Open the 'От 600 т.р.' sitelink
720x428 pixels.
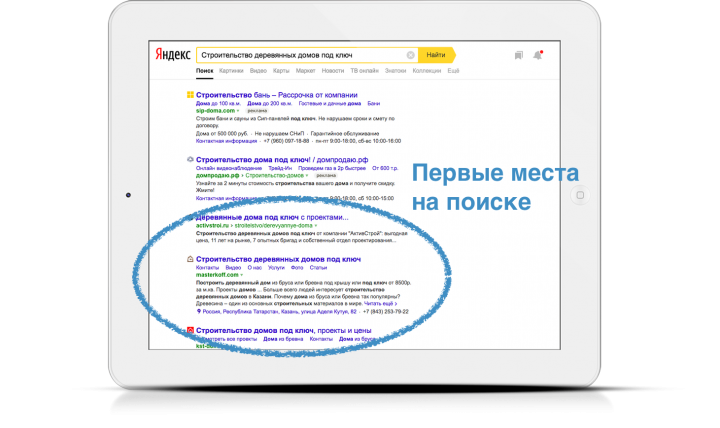pyautogui.click(x=385, y=168)
